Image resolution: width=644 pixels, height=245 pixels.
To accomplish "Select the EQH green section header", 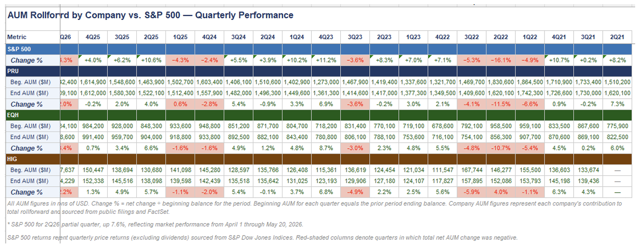I will (318, 115).
